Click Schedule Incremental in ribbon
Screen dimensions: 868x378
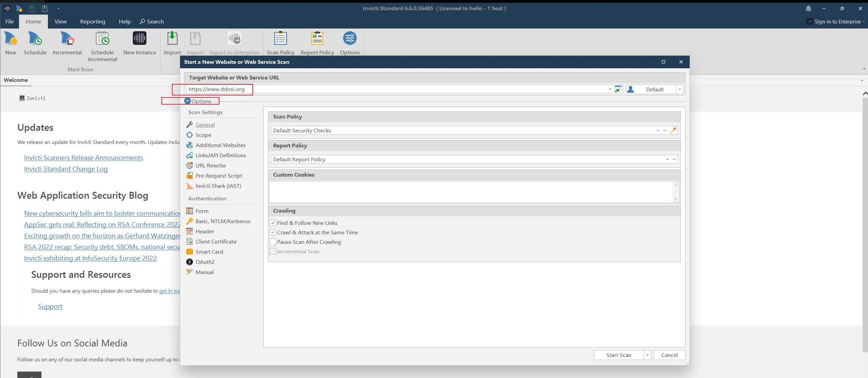(102, 47)
